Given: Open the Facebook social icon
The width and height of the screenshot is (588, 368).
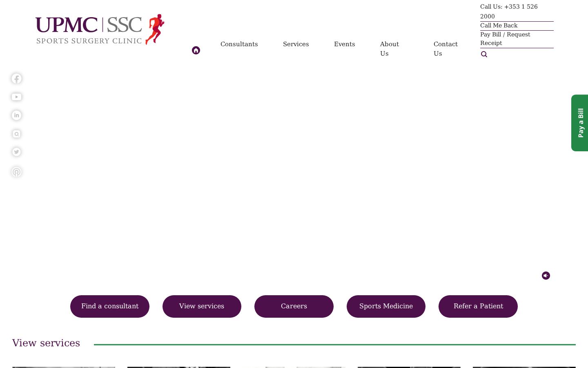Looking at the screenshot, I should 16,79.
